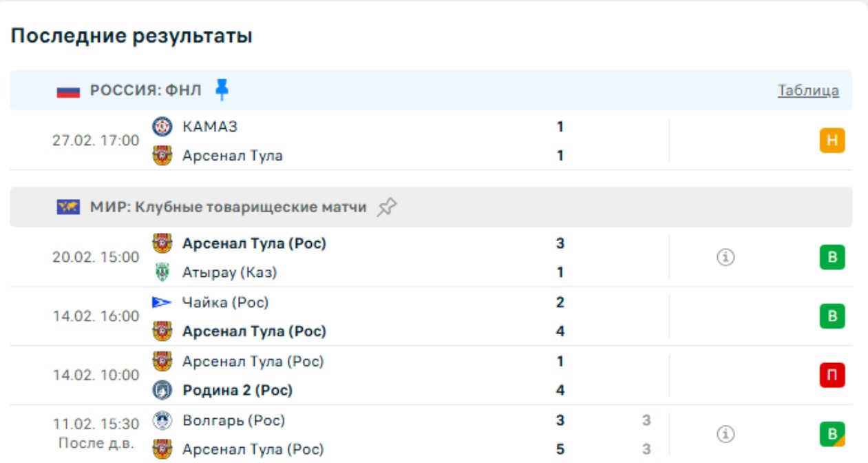Open the Чайка (Рос) team name

(225, 302)
